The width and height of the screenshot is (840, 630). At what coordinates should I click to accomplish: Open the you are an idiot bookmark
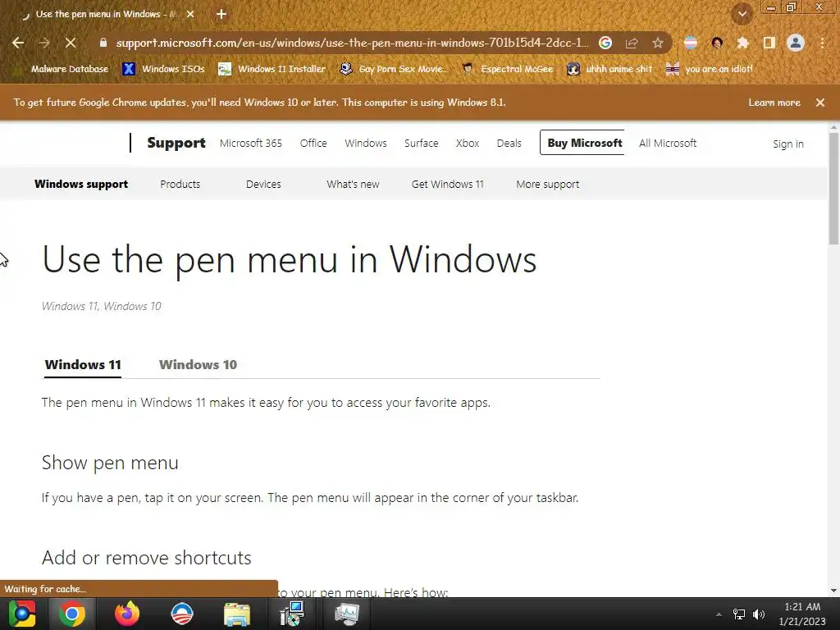point(710,69)
